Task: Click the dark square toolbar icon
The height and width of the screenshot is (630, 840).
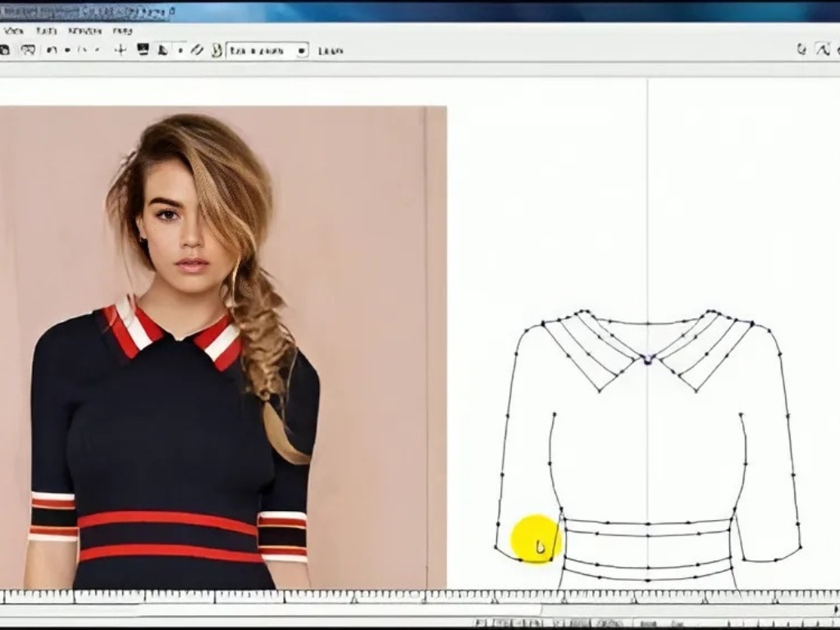Action: click(143, 50)
